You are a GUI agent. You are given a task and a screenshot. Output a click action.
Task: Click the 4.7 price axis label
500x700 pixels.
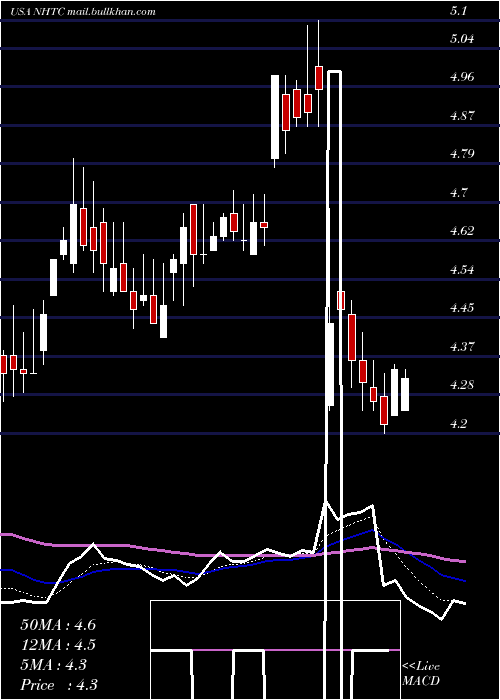point(458,193)
